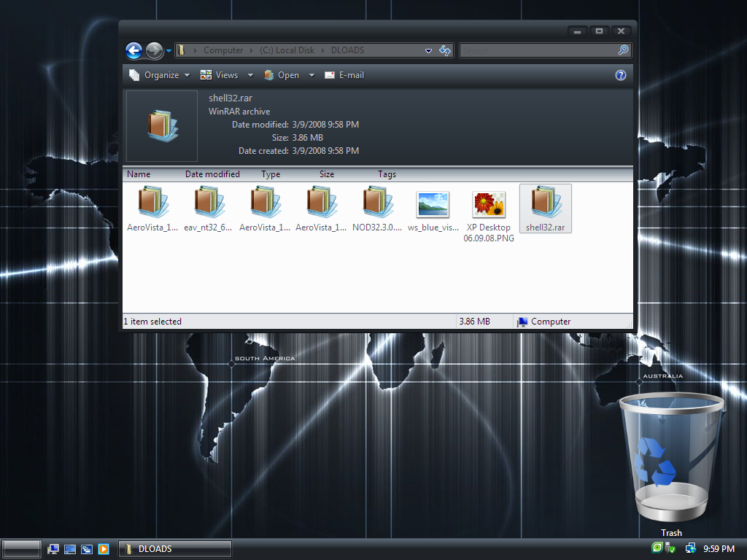The height and width of the screenshot is (560, 747).
Task: Select the shell32.rar archive file
Action: [545, 209]
